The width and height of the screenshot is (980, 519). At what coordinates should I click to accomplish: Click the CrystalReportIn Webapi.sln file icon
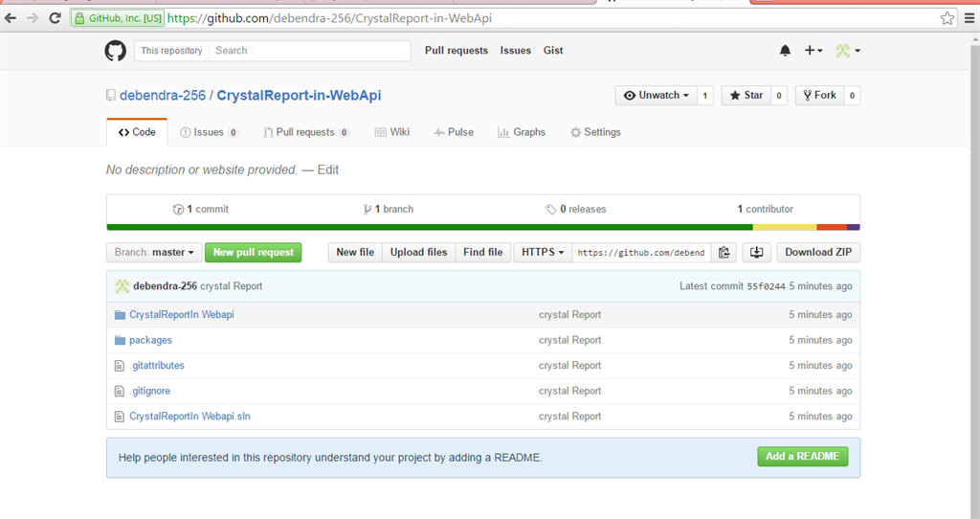120,417
